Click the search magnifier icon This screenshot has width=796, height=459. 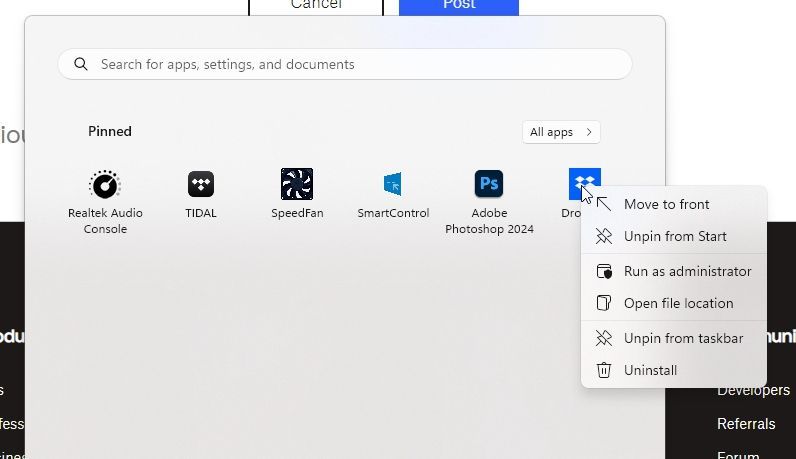[81, 64]
